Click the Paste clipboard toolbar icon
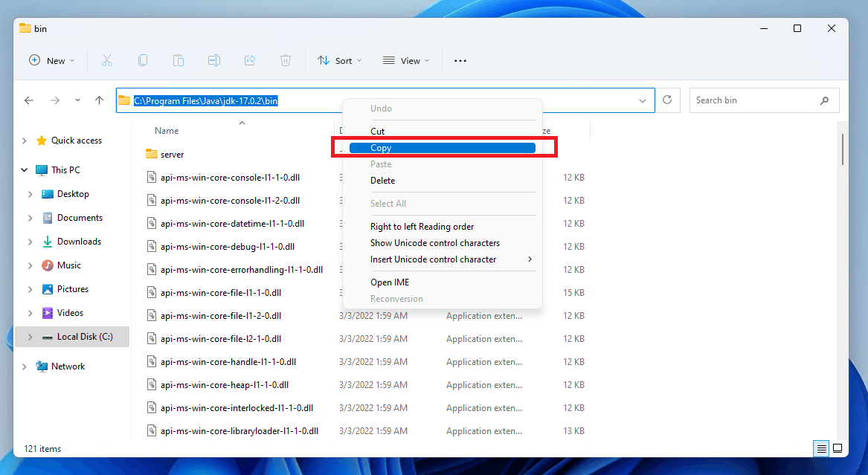868x475 pixels. point(179,60)
